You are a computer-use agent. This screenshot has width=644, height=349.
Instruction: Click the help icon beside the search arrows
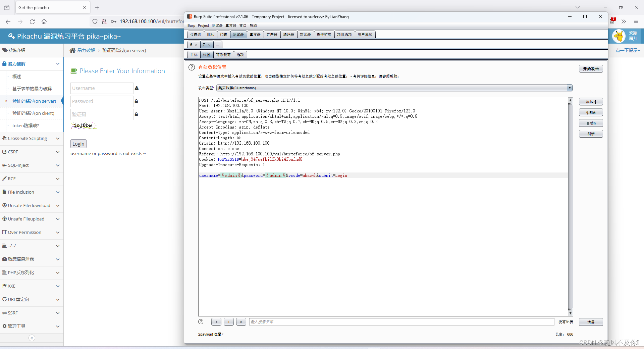(x=201, y=322)
